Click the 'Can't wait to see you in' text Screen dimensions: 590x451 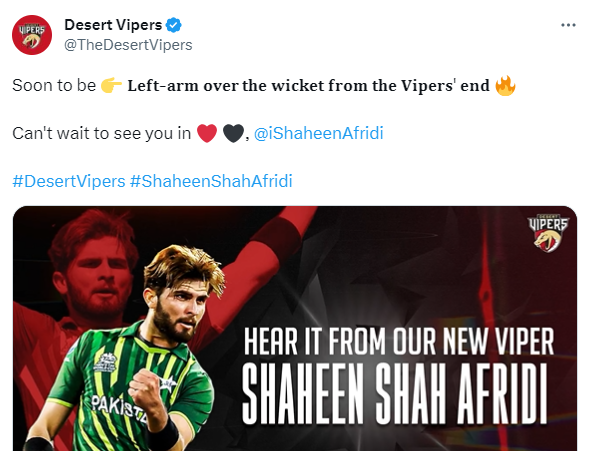[102, 134]
